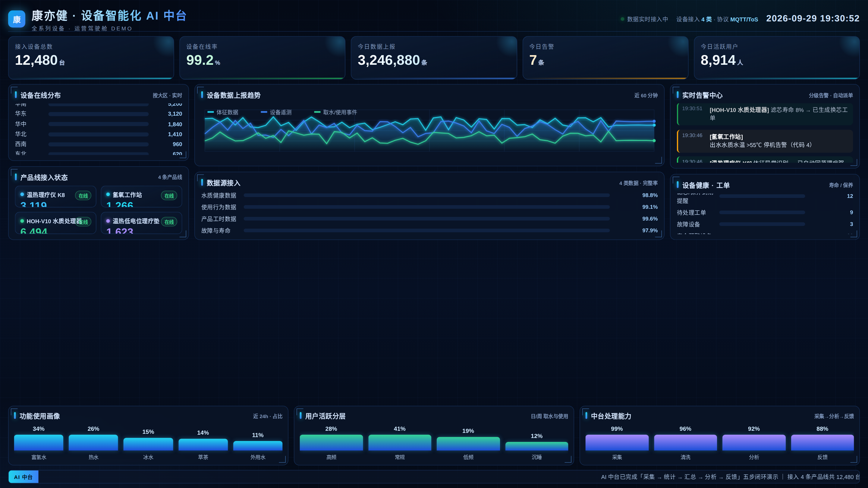Click 在线 badge on 温热理疗仪 K8 card
Viewport: 868px width, 488px height.
point(83,196)
